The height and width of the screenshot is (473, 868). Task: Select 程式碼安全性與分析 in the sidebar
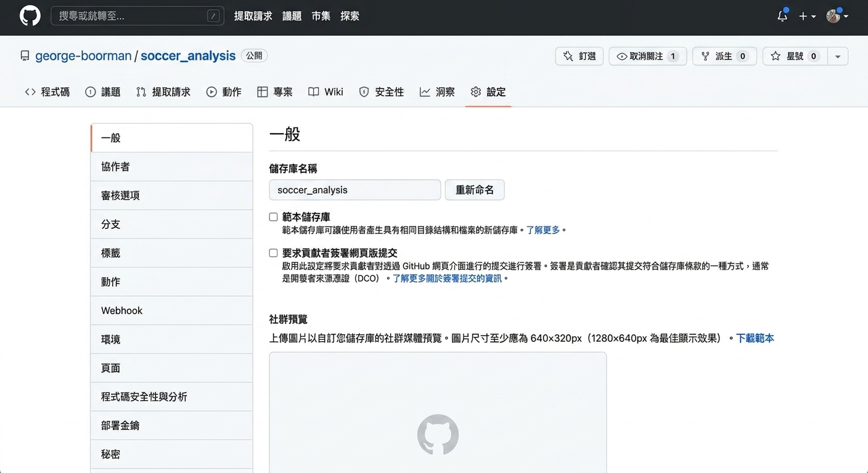click(x=171, y=397)
